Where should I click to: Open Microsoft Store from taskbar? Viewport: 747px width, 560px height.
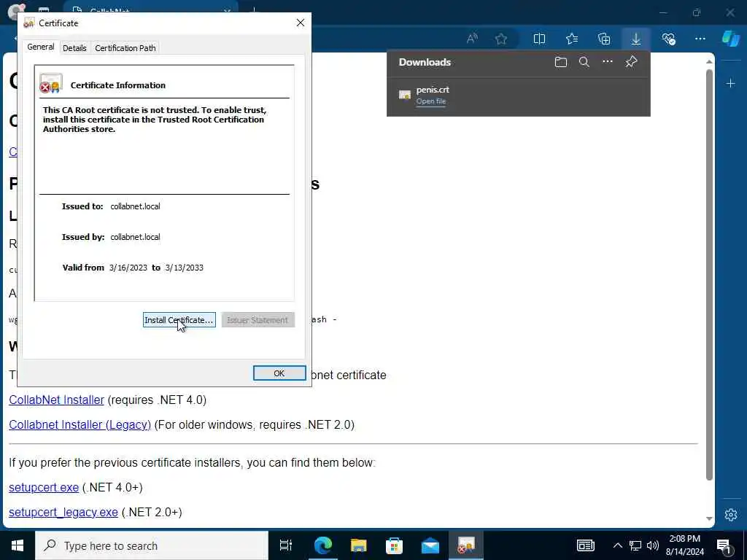click(x=394, y=545)
